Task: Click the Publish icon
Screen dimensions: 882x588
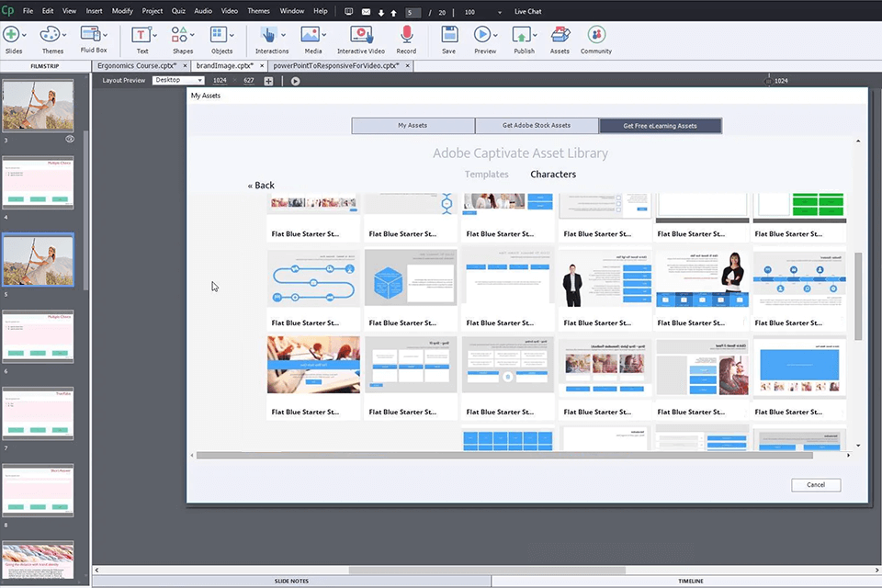Action: 521,35
